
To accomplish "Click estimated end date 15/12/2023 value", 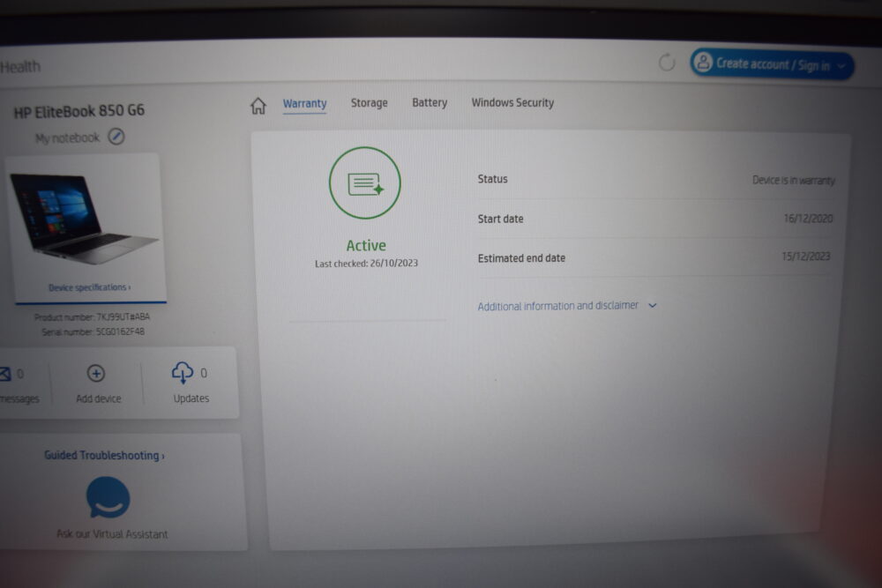I will click(x=805, y=257).
